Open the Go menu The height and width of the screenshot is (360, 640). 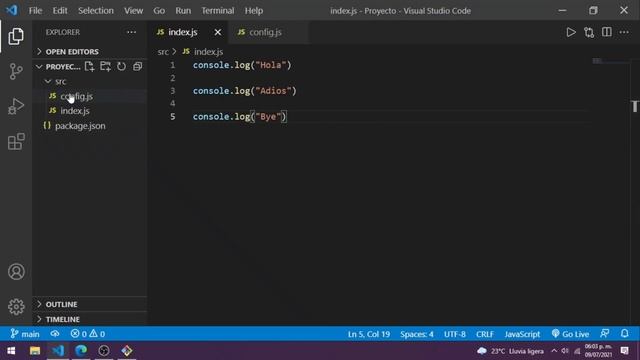159,11
